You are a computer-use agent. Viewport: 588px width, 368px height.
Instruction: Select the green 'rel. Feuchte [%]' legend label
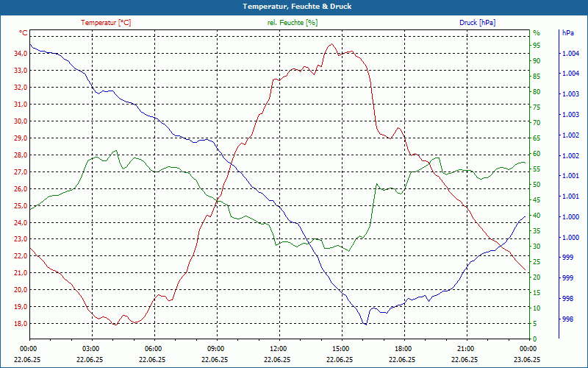[293, 23]
